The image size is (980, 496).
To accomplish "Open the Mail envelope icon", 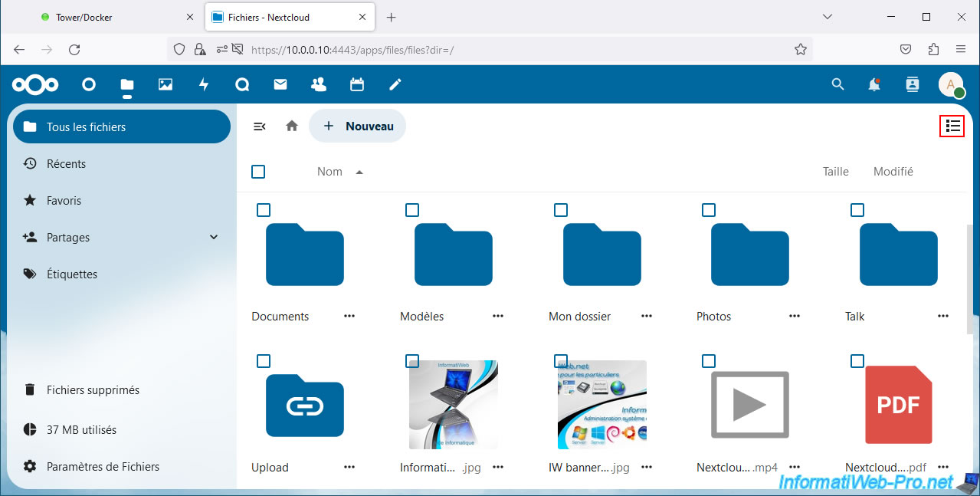I will click(280, 84).
